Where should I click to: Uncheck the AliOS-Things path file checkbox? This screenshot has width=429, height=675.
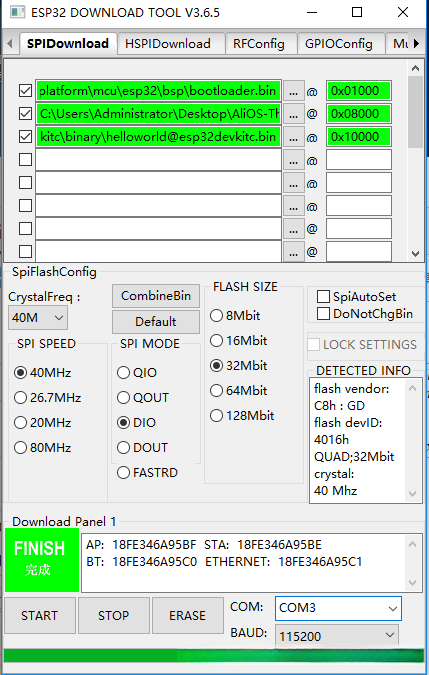point(25,114)
